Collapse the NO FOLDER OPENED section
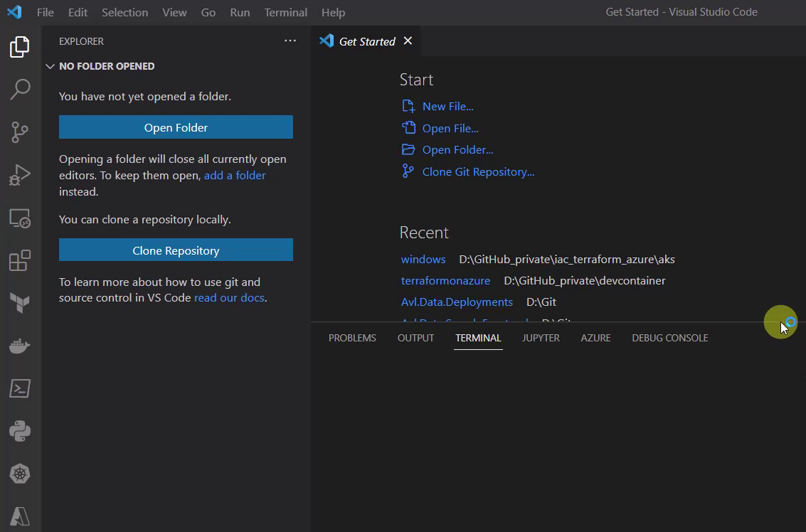806x532 pixels. [x=50, y=66]
